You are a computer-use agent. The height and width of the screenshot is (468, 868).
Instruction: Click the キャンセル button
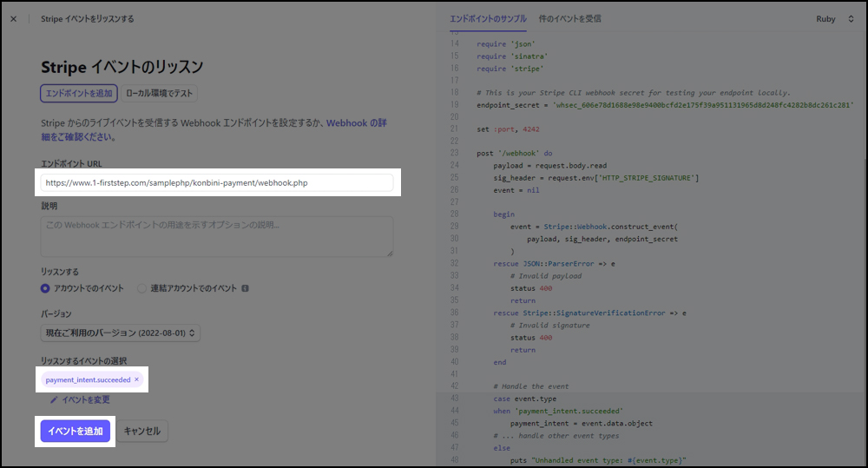pos(141,431)
